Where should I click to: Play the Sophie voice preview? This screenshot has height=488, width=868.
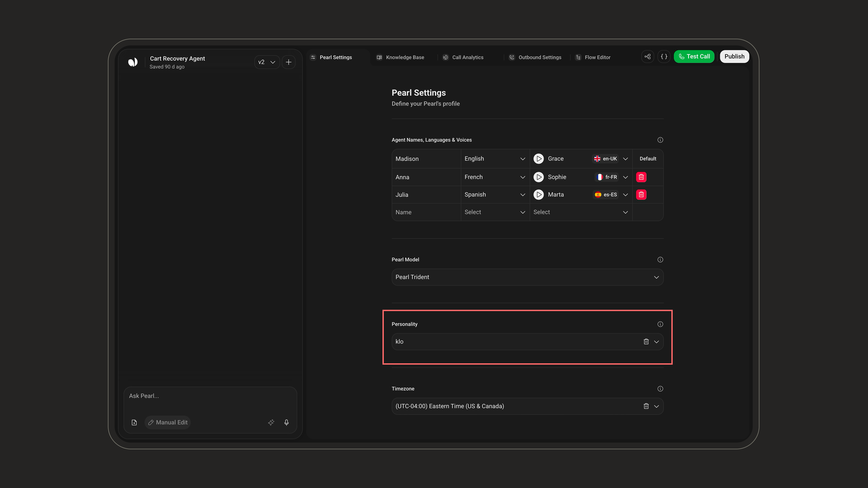point(538,177)
